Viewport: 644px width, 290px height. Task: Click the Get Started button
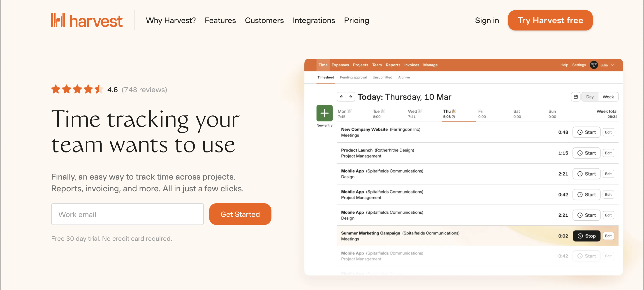coord(240,214)
